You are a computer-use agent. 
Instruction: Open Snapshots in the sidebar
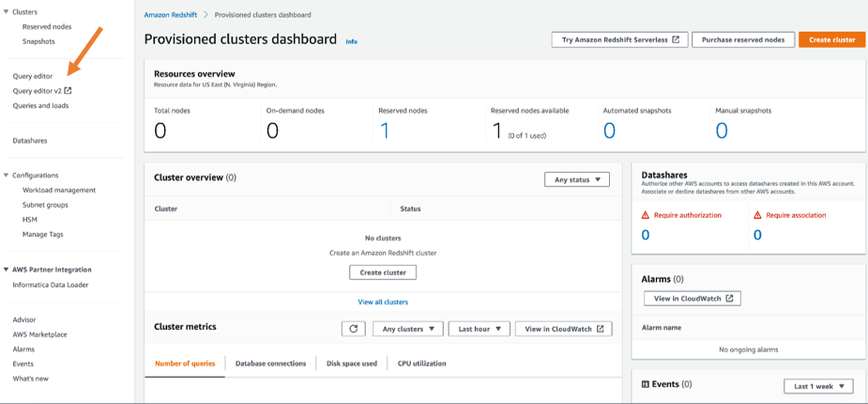click(x=38, y=41)
